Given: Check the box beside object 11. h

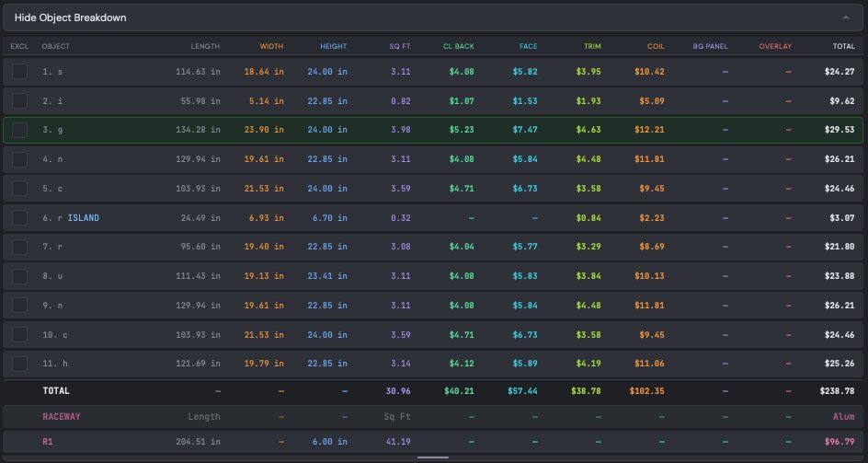Looking at the screenshot, I should [x=19, y=364].
